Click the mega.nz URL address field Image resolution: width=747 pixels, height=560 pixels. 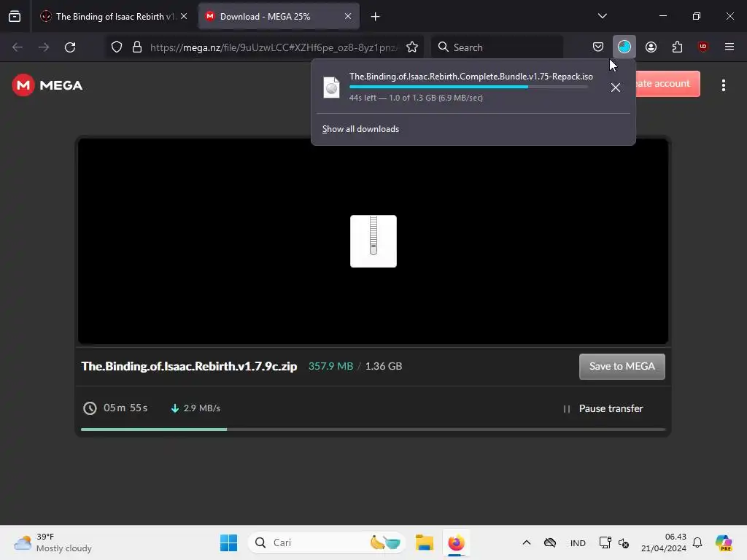(273, 47)
